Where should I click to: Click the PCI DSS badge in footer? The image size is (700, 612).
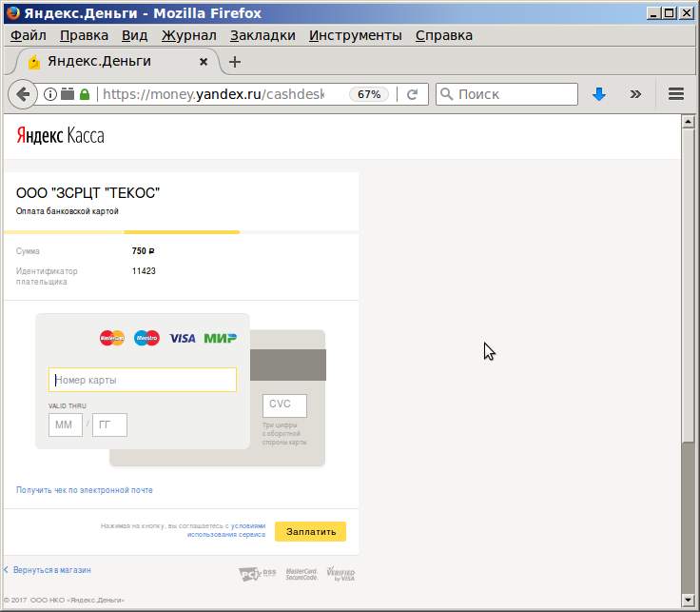coord(257,574)
